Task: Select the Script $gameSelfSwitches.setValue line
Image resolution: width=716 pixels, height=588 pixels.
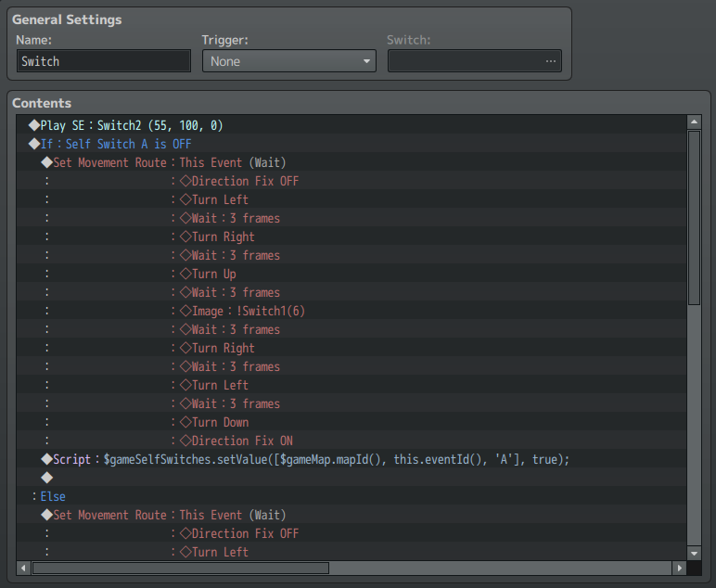Action: 352,459
